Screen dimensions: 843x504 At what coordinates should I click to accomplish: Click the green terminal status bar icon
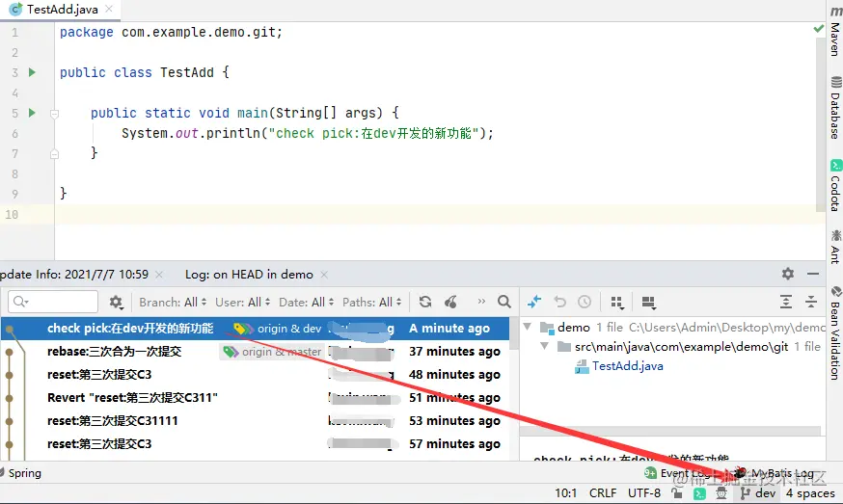pyautogui.click(x=699, y=493)
